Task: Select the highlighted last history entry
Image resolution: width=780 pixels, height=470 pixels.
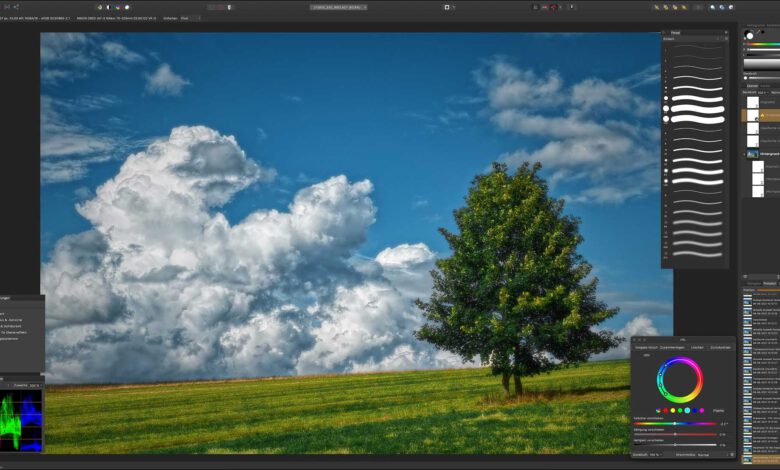Action: pos(761,459)
